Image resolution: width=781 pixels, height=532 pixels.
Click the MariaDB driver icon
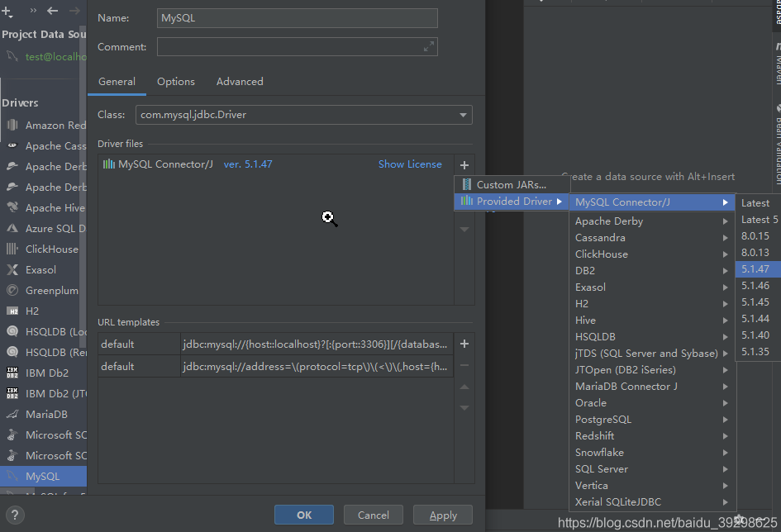point(12,414)
